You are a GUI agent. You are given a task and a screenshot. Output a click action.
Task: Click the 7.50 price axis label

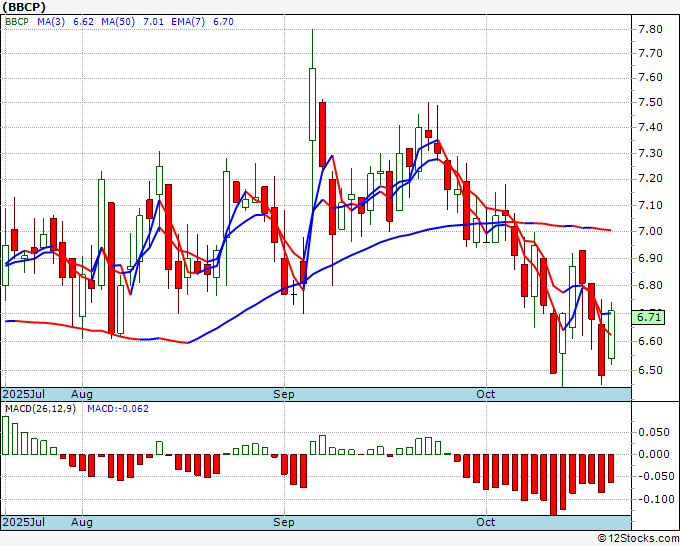click(x=650, y=102)
